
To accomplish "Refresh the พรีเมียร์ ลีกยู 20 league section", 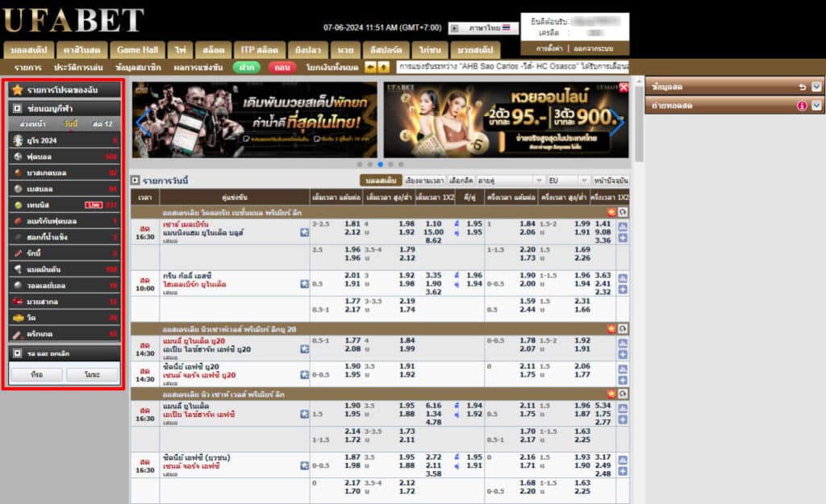I will coord(623,329).
